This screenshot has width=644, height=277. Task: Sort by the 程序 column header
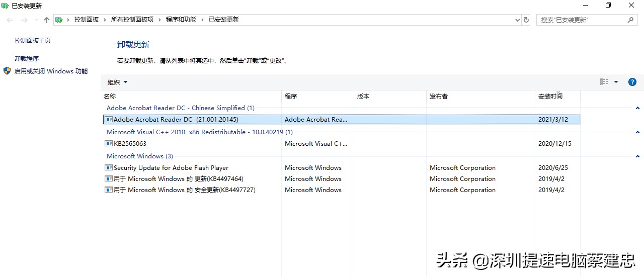coord(318,96)
